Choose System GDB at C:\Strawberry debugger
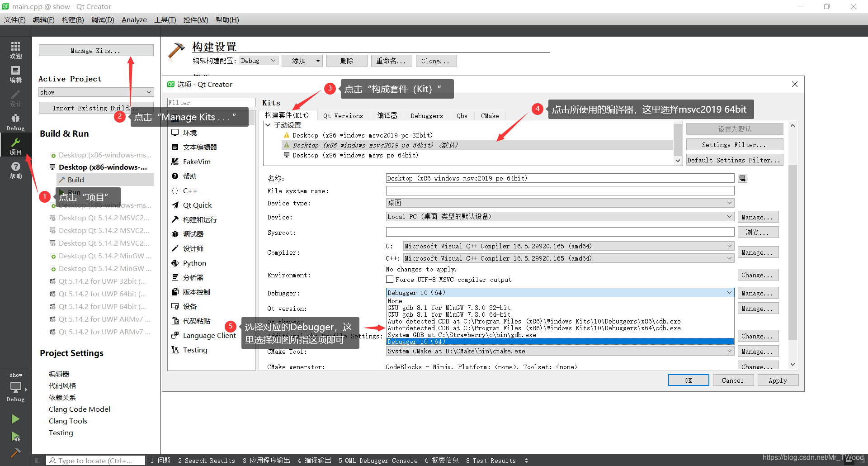The width and height of the screenshot is (868, 466). pos(560,335)
